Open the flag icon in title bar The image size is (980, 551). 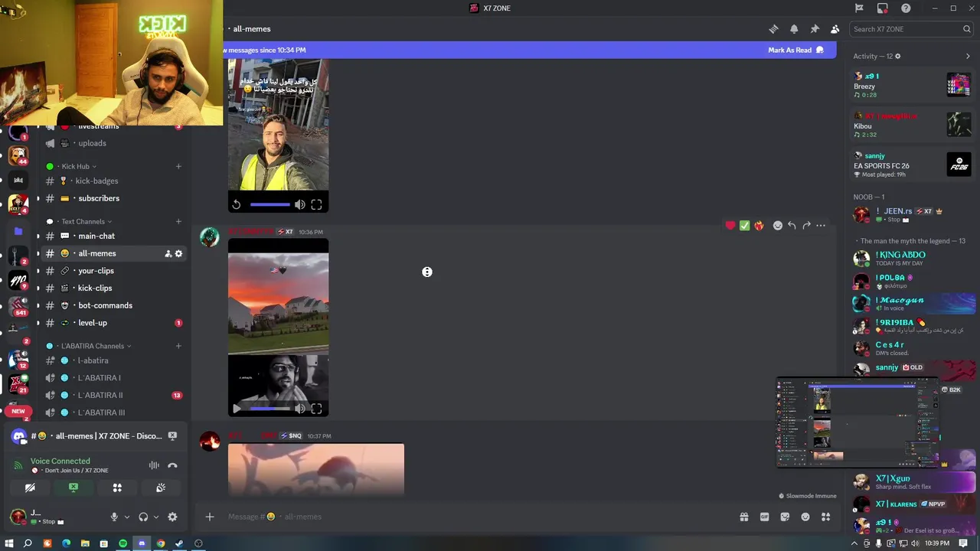[859, 8]
